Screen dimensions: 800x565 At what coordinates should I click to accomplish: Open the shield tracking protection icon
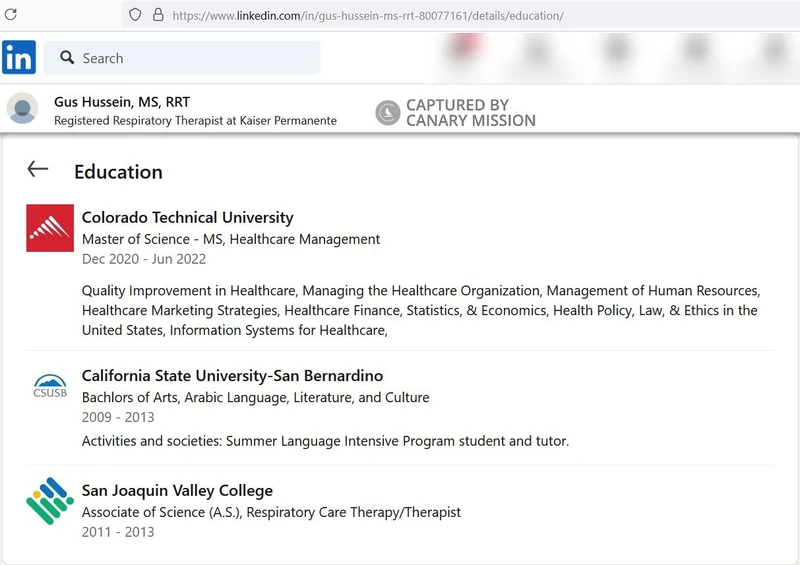[x=135, y=14]
